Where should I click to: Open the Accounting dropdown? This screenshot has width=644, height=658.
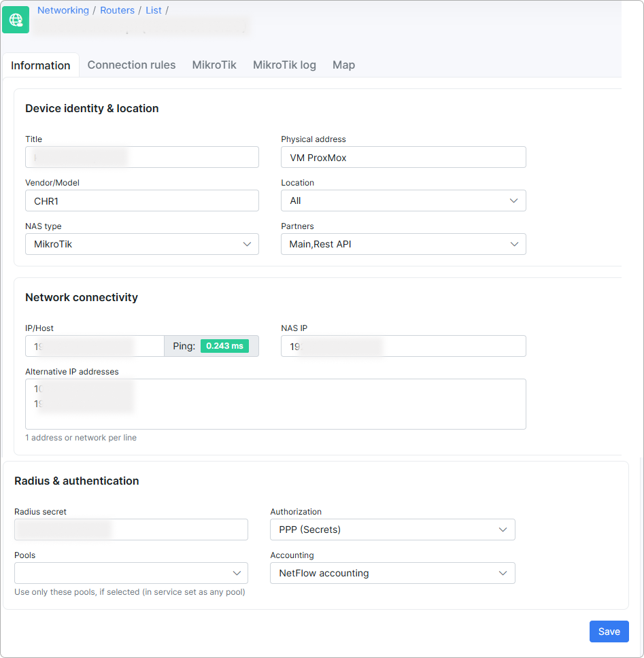[392, 573]
